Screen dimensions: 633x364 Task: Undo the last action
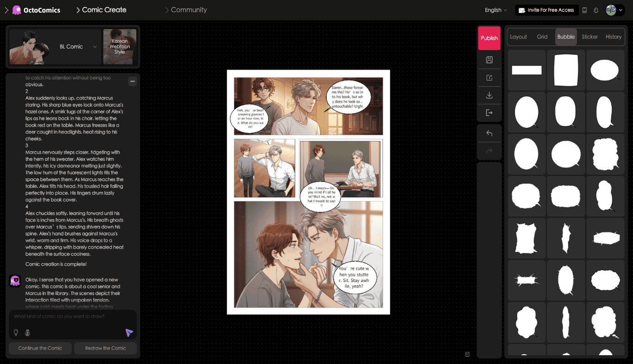point(489,133)
